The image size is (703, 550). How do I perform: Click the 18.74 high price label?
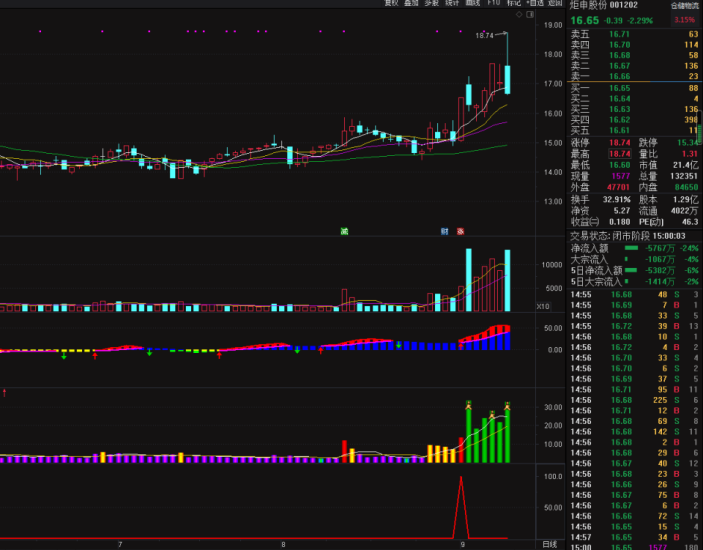pos(484,35)
